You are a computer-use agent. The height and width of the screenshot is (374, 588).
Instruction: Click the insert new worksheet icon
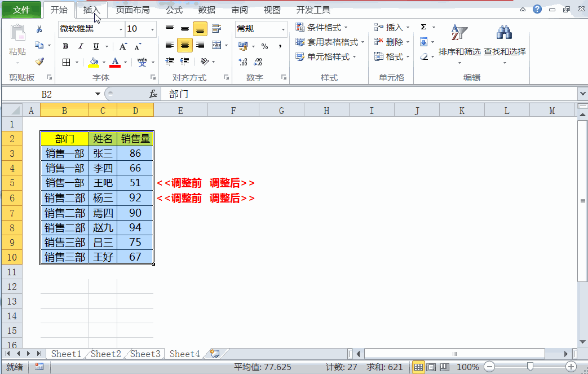point(215,353)
